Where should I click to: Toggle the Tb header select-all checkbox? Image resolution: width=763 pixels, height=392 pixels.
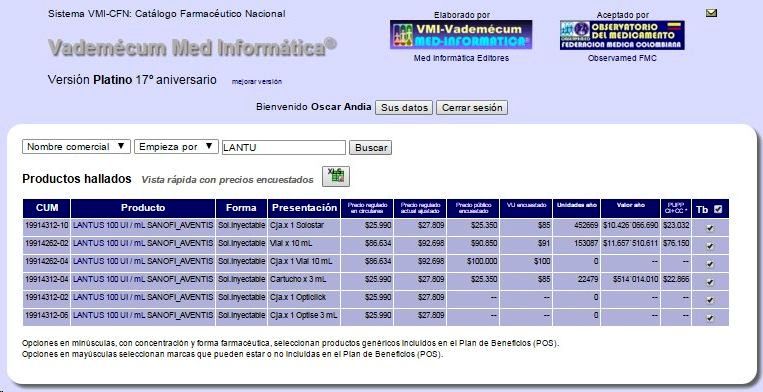(x=718, y=209)
